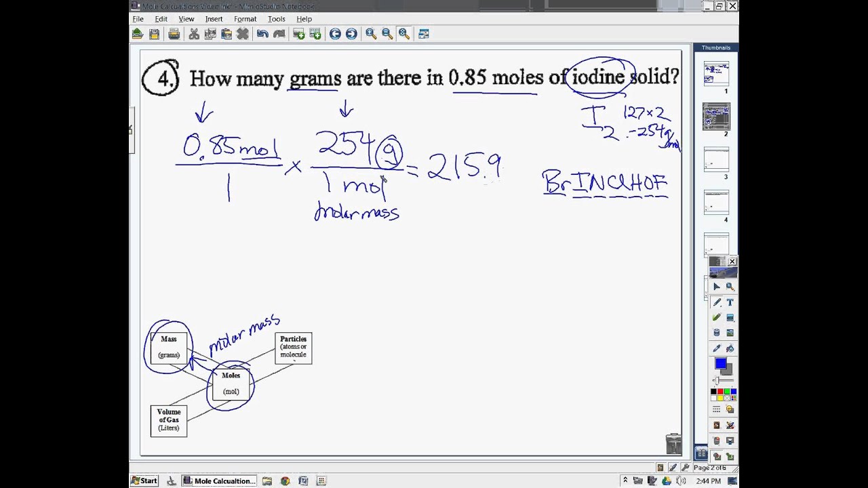Screen dimensions: 868x488
Task: Click the 2:44 PM clock
Action: click(708, 481)
